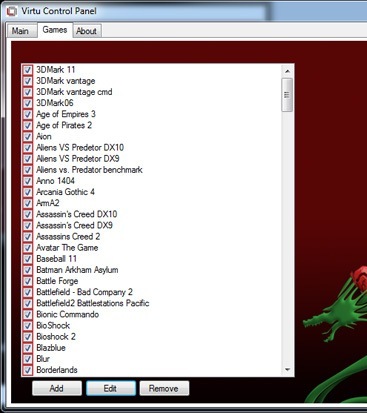
Task: Switch to the Main tab
Action: [x=21, y=31]
